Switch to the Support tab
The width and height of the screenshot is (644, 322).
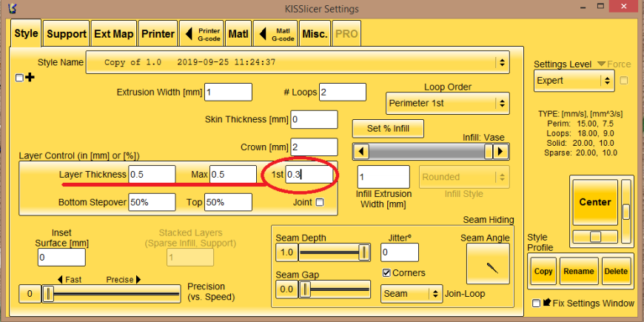[67, 34]
